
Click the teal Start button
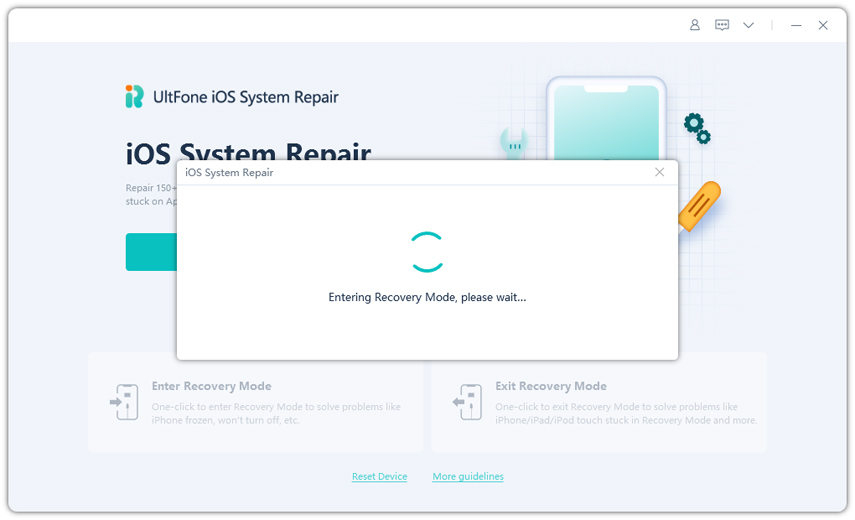[151, 252]
